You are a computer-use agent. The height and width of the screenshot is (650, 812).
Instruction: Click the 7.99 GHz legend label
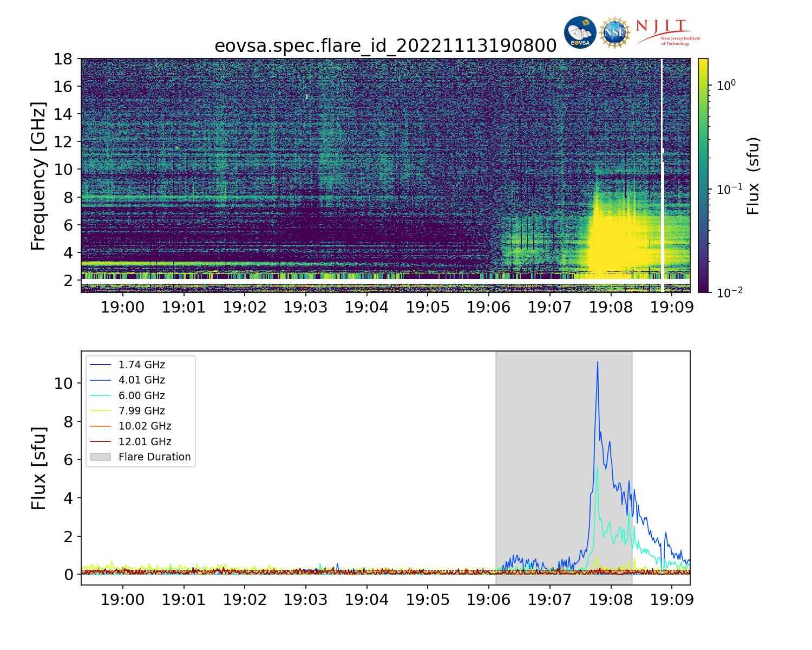pyautogui.click(x=142, y=411)
